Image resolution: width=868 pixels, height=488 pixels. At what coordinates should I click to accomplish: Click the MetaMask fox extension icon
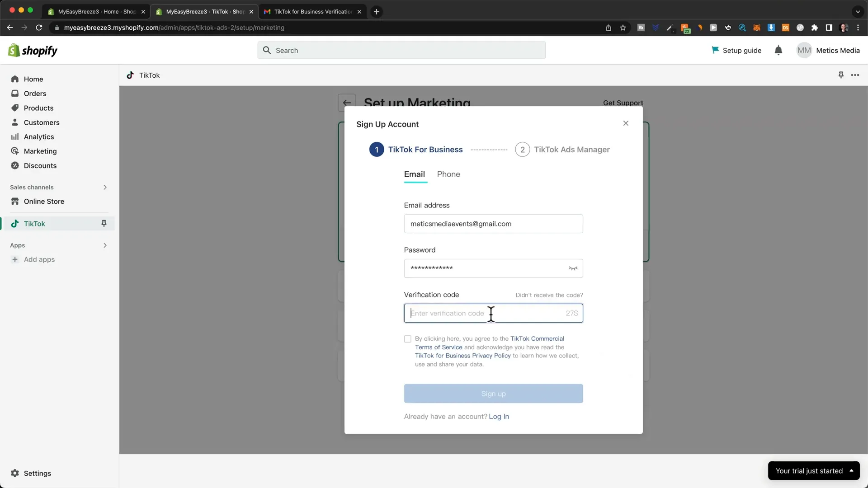pos(757,28)
